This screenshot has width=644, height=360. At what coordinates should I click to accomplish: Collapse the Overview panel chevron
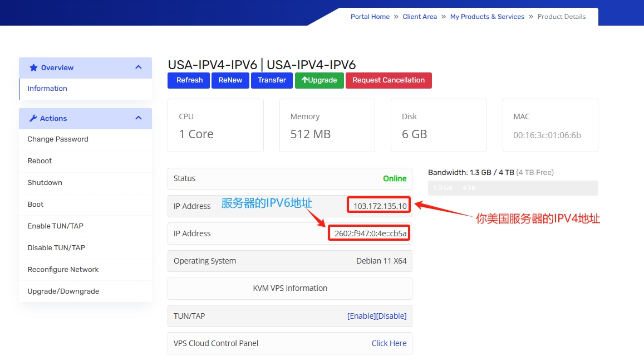click(x=139, y=67)
